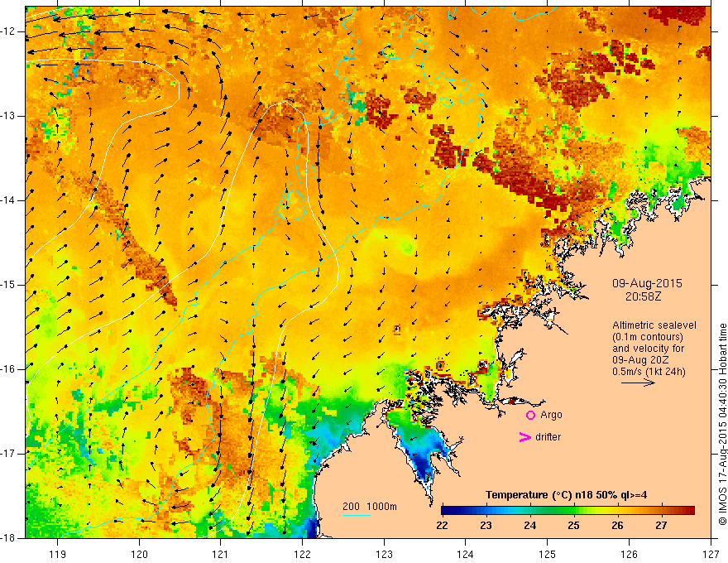The image size is (728, 563).
Task: Click the colorbar tick label 27
Action: [661, 526]
